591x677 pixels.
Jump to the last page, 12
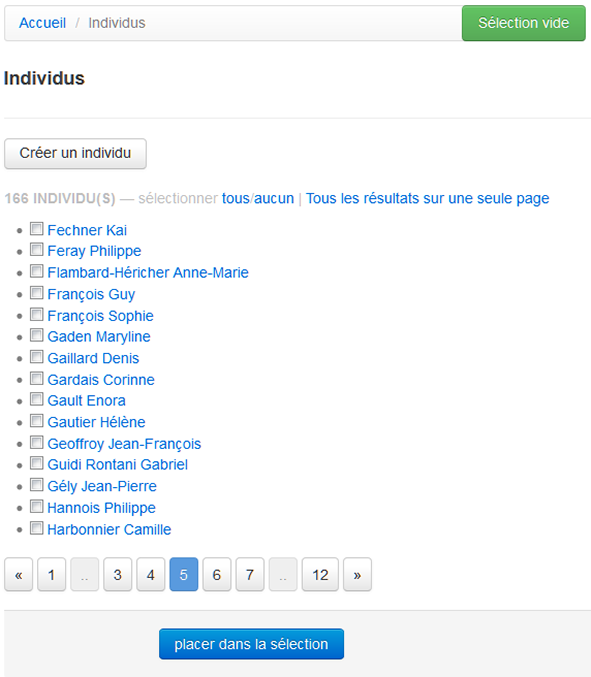(320, 574)
